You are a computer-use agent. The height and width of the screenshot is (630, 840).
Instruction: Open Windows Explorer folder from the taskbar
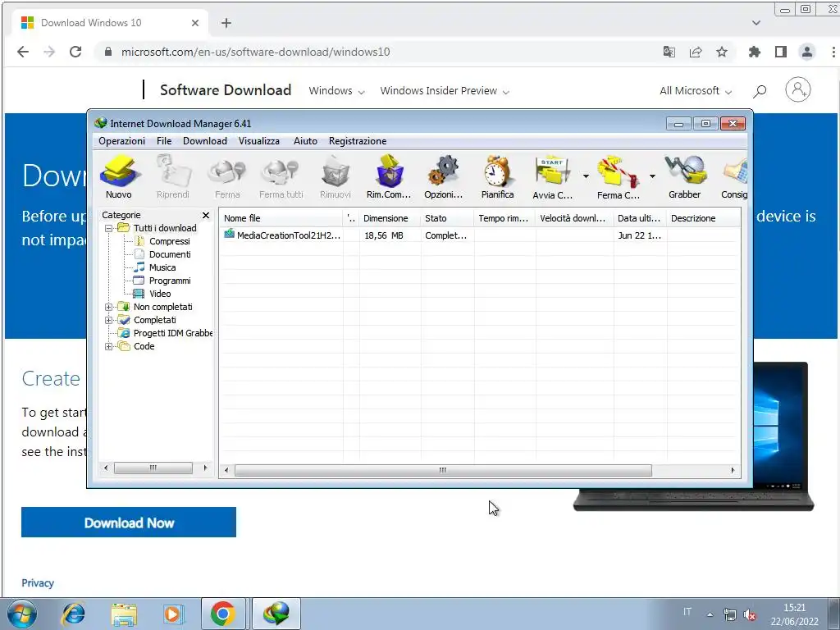pyautogui.click(x=124, y=614)
